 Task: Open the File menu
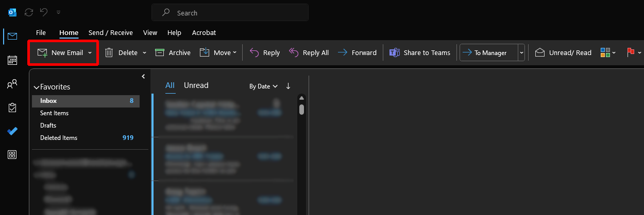point(41,32)
